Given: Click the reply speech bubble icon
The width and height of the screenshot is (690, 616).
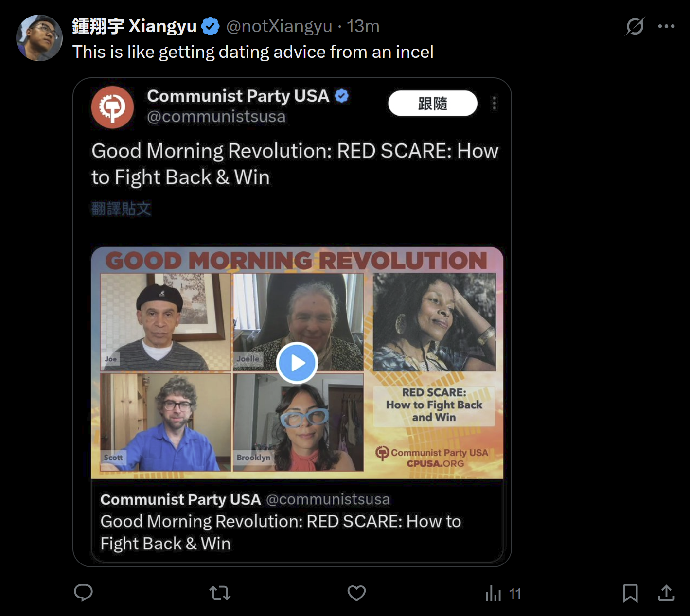Looking at the screenshot, I should pyautogui.click(x=83, y=593).
